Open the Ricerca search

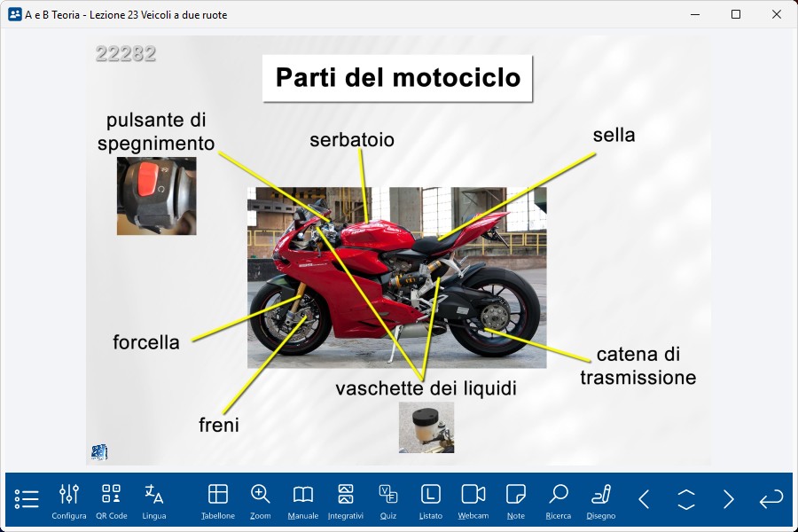click(559, 499)
